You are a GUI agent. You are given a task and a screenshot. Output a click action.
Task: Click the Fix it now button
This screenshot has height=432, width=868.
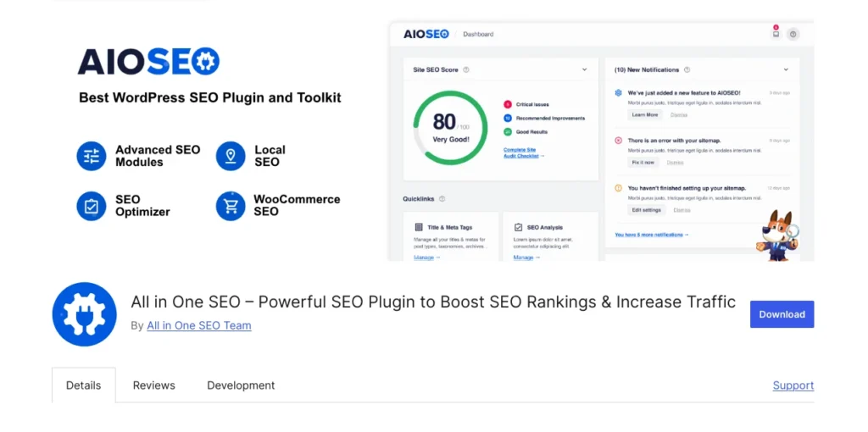643,162
